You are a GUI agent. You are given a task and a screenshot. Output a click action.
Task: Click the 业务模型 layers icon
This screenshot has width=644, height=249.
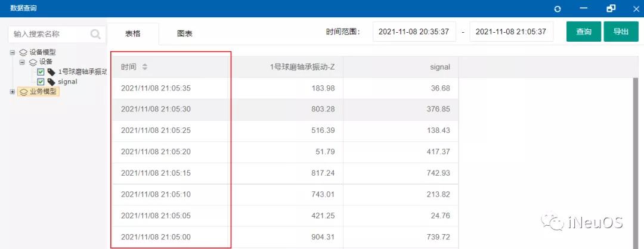[x=24, y=92]
